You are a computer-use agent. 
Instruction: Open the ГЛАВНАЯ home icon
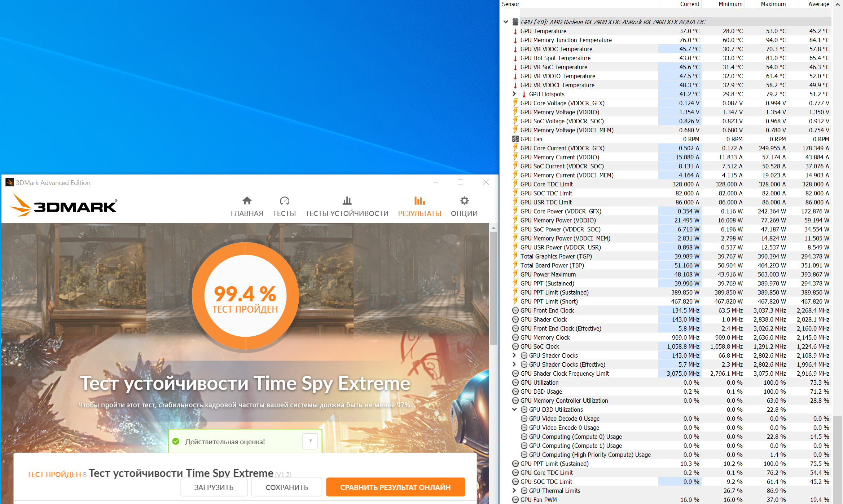tap(247, 201)
